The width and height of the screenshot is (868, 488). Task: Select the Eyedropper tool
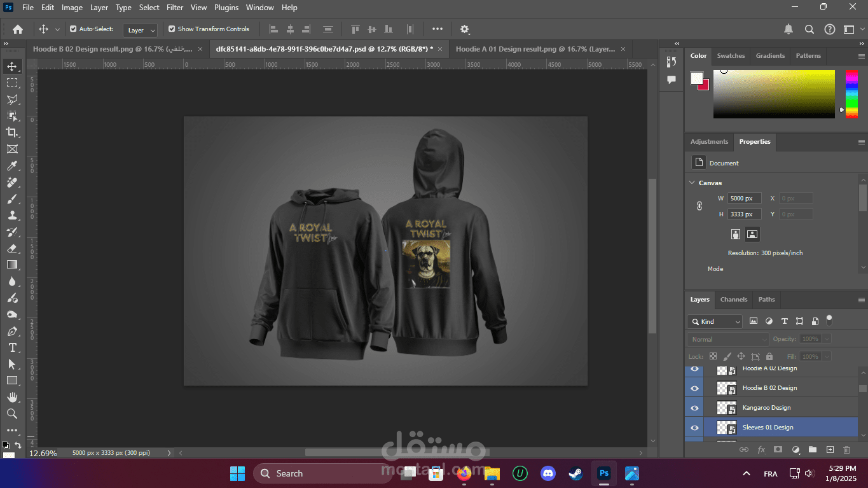click(x=12, y=166)
